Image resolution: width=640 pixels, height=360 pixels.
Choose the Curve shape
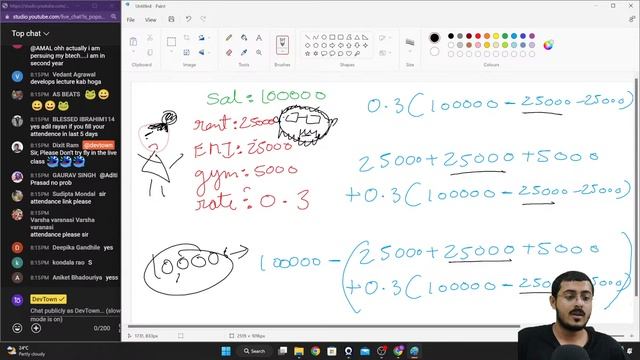316,37
